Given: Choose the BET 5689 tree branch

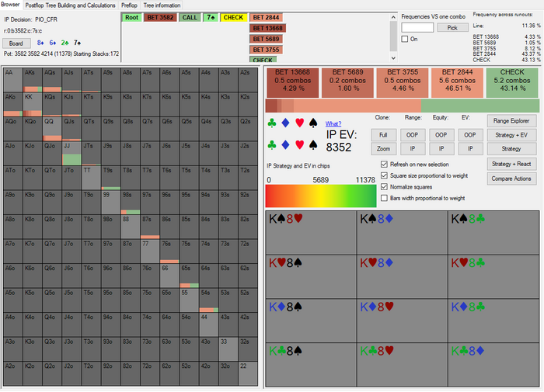Looking at the screenshot, I should (x=266, y=39).
